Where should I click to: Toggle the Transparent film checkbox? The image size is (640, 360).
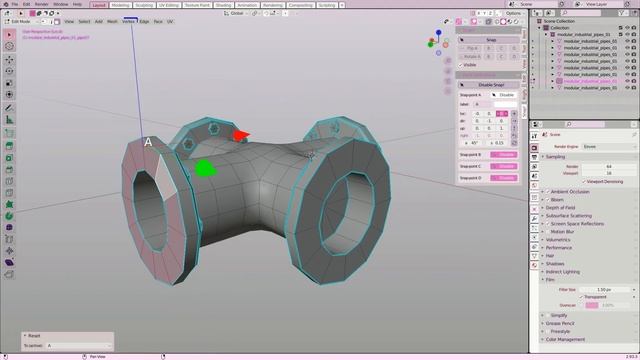point(581,297)
